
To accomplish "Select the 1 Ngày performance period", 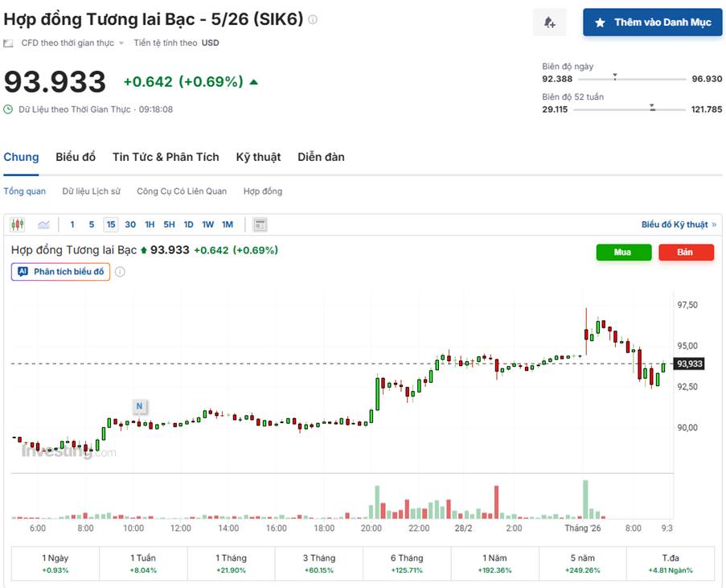I will click(x=55, y=564).
